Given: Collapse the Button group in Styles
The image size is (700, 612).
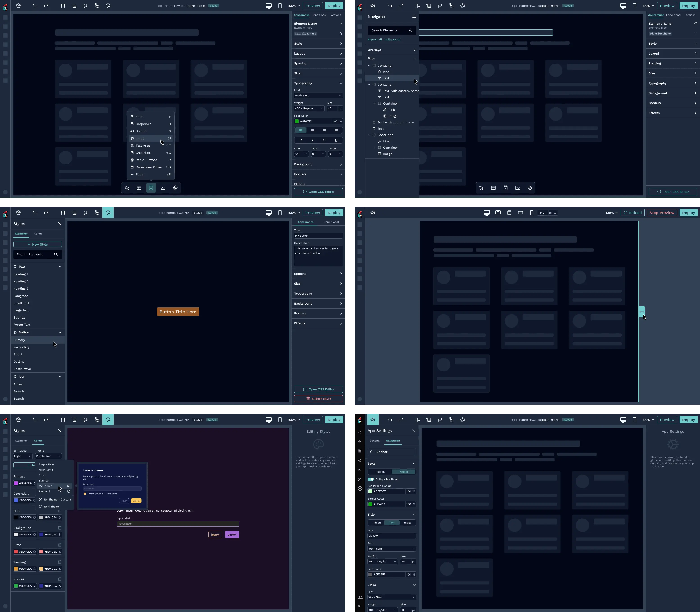Looking at the screenshot, I should [60, 332].
